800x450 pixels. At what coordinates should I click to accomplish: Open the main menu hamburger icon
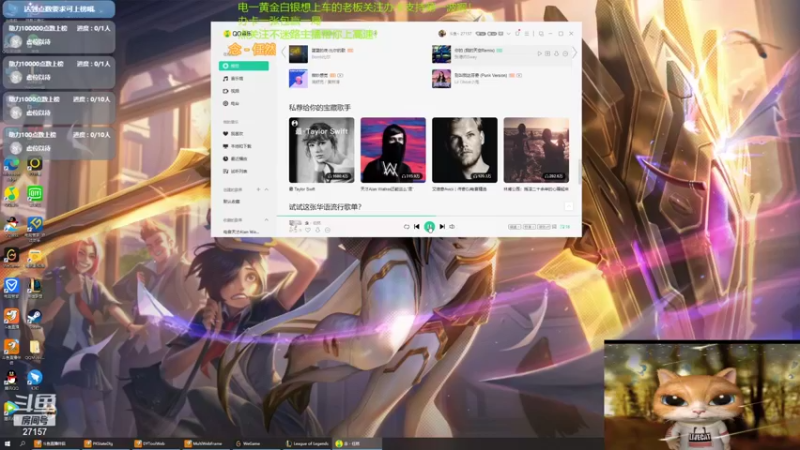click(527, 34)
